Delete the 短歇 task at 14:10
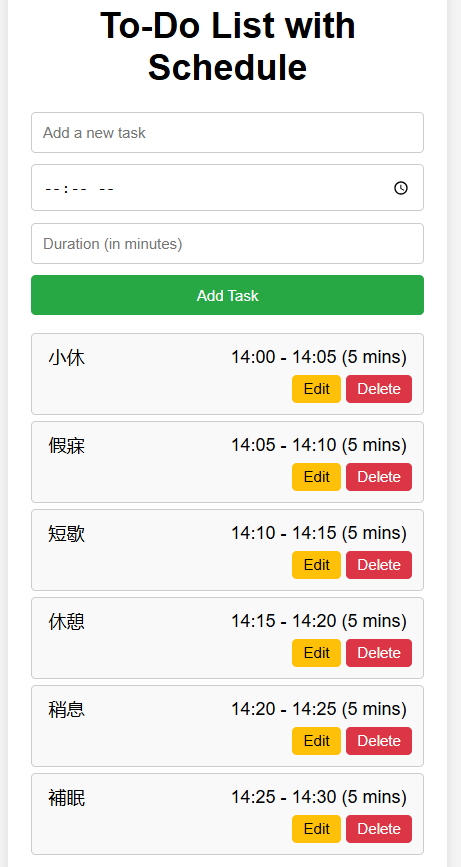461x867 pixels. [x=379, y=565]
